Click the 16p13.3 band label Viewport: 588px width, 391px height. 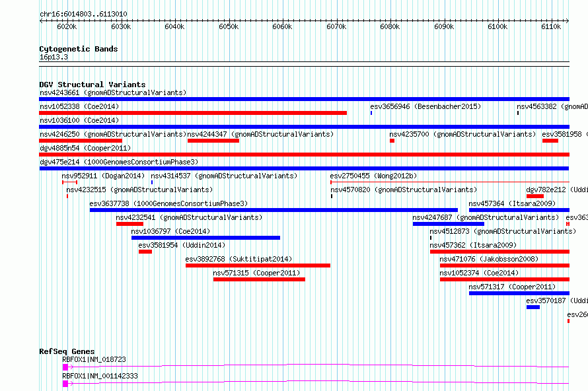54,57
